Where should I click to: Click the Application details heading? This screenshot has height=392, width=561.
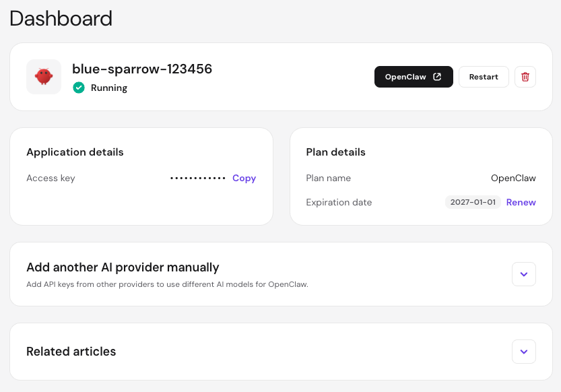(75, 152)
